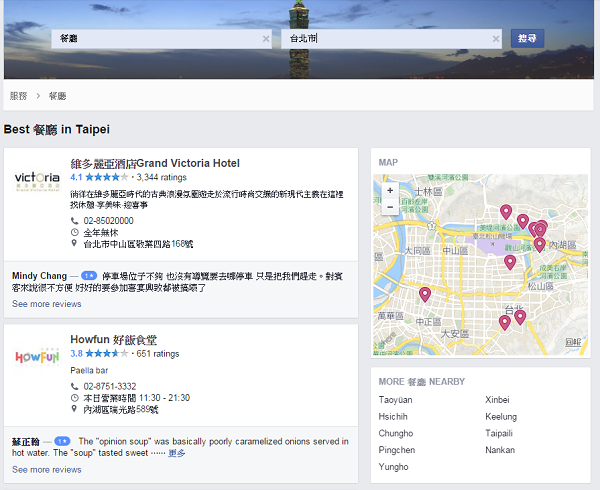The width and height of the screenshot is (600, 490).
Task: Click the location pin icon beside 台北市中山區敬業四路168號
Action: [x=74, y=243]
